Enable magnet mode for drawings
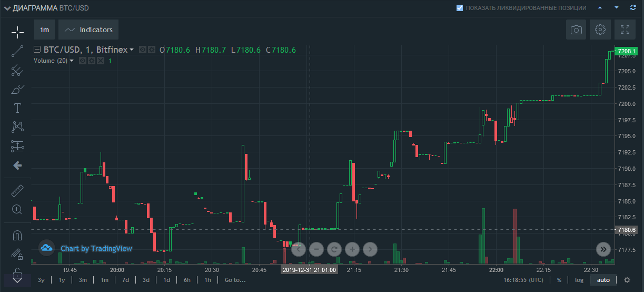This screenshot has height=292, width=644. 17,235
